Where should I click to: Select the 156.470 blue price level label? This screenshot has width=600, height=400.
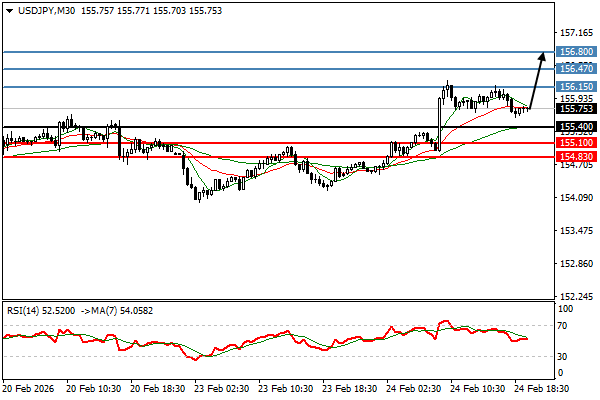click(575, 68)
